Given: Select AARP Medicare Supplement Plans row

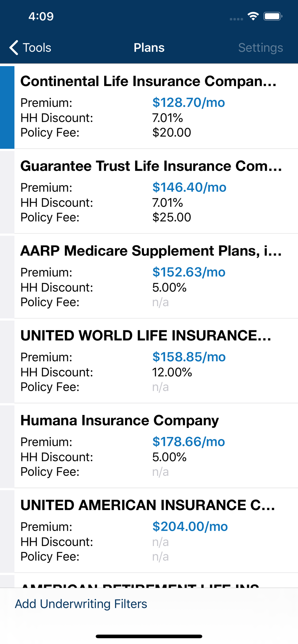Looking at the screenshot, I should tap(151, 251).
